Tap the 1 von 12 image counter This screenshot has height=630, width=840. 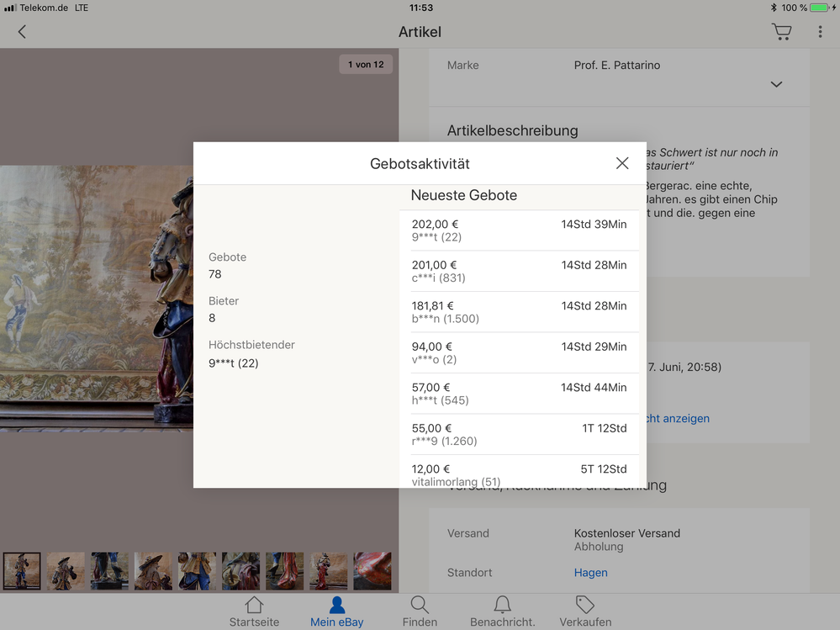click(x=366, y=65)
